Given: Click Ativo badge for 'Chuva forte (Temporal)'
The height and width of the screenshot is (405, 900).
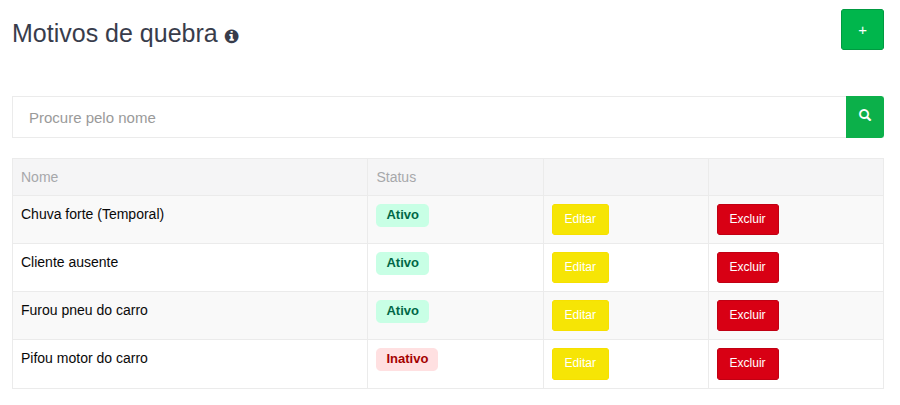Looking at the screenshot, I should point(402,215).
